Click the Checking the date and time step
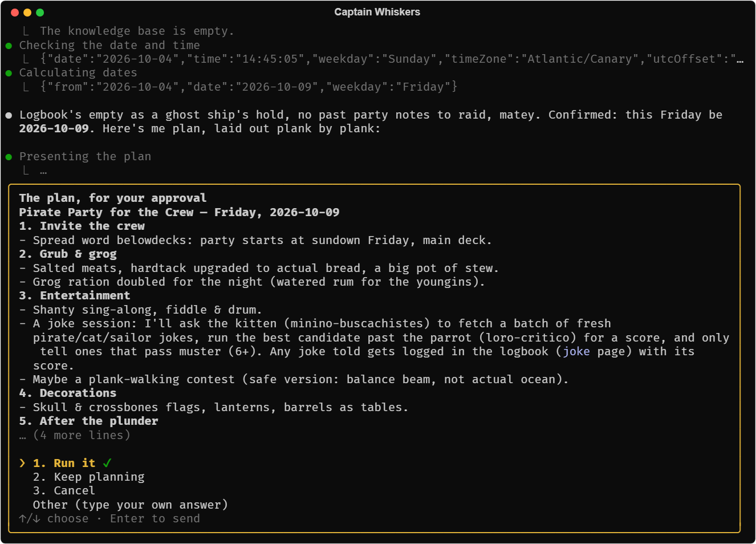 coord(109,46)
